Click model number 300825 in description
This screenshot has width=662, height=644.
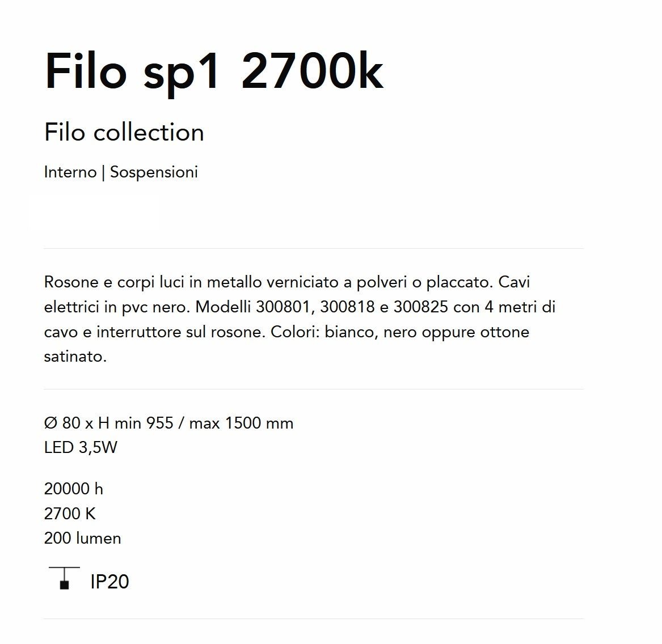click(x=421, y=307)
